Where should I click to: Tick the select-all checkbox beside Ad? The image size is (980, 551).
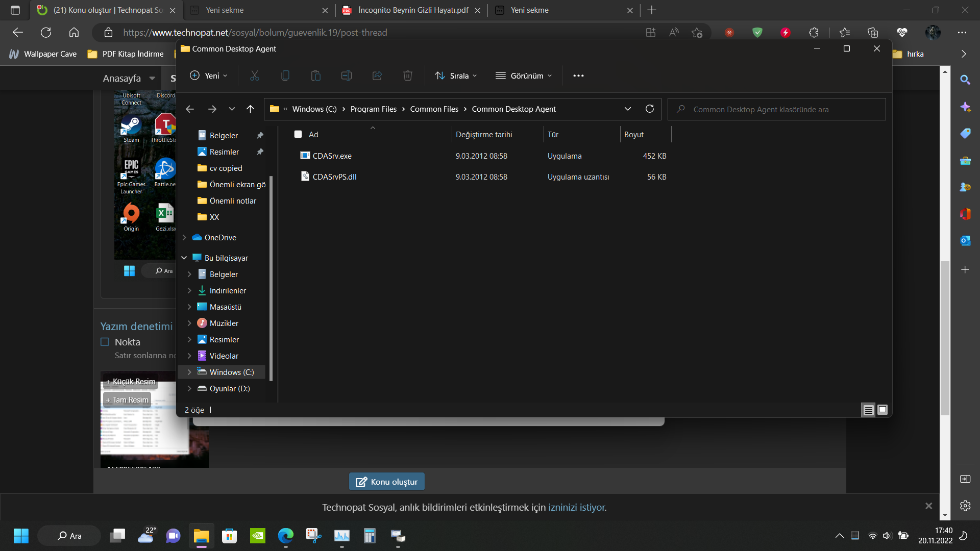pyautogui.click(x=298, y=134)
